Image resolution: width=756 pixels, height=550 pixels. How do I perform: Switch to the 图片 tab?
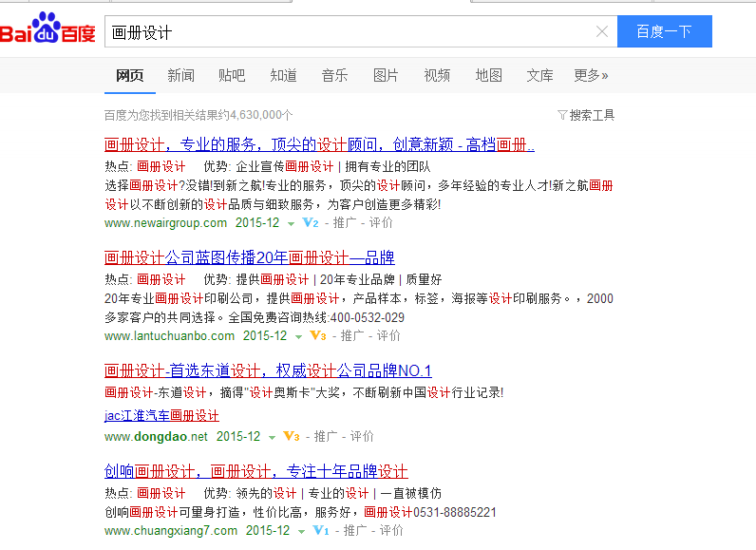[386, 76]
